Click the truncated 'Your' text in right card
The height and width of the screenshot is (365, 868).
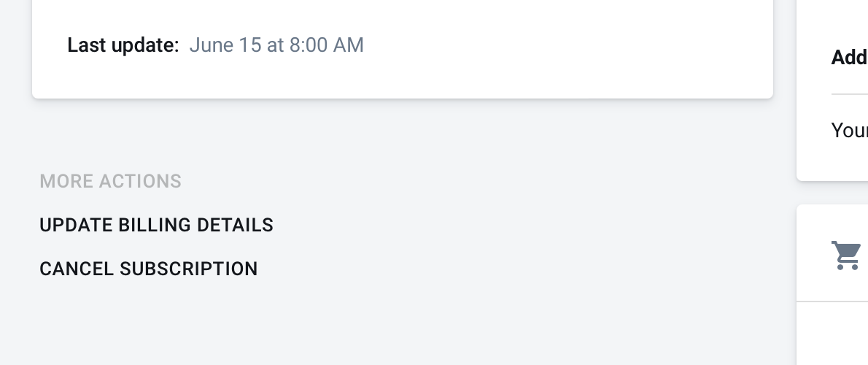[x=849, y=130]
